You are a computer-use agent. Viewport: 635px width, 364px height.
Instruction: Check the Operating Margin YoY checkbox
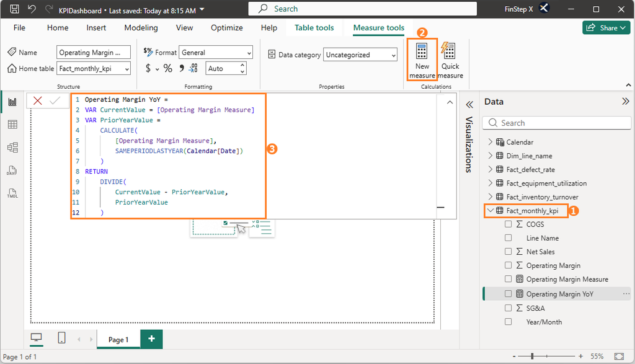pyautogui.click(x=508, y=294)
